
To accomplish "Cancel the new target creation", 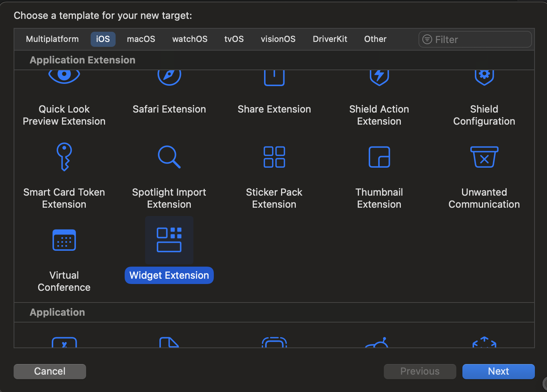I will coord(49,371).
